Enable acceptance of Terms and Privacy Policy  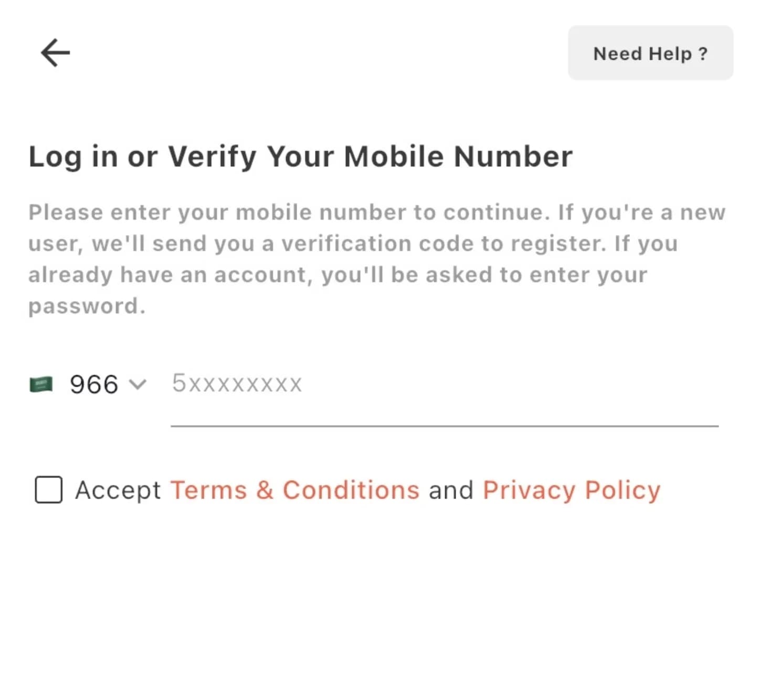tap(48, 490)
